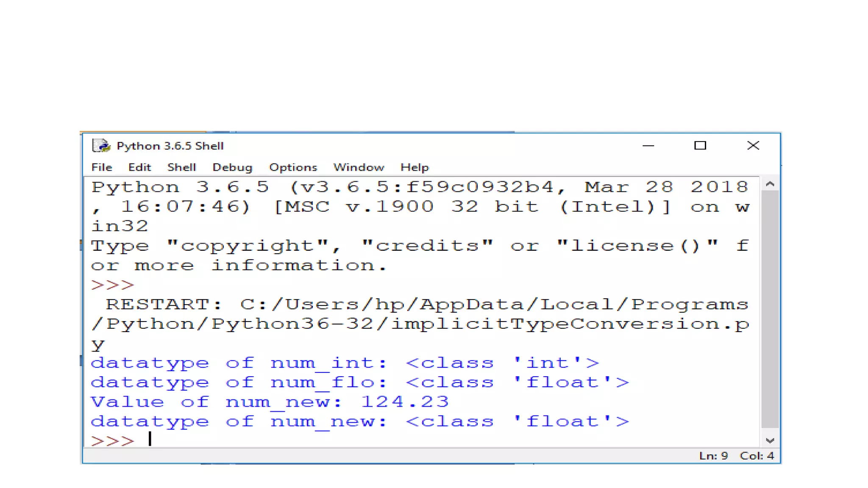Click the 'Value of num_new: 124.23' line

270,402
